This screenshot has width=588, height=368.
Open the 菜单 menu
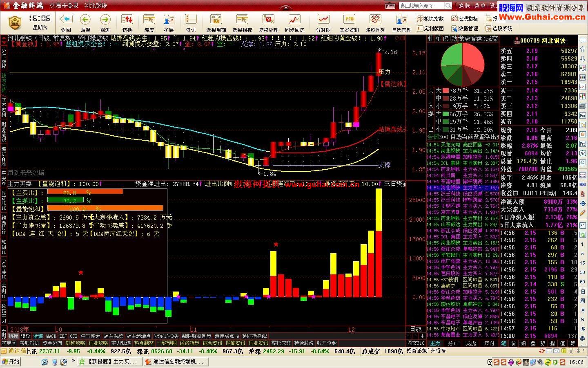point(480,6)
